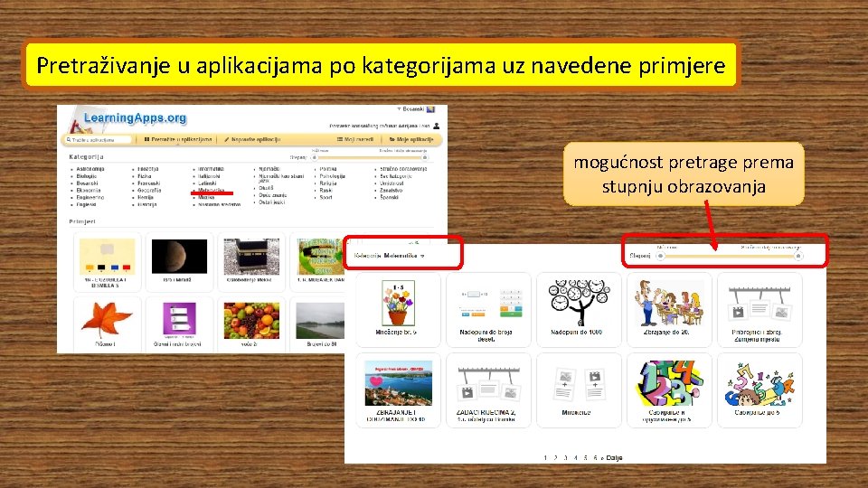Select the Opće znanje category
The width and height of the screenshot is (868, 488).
click(x=273, y=195)
